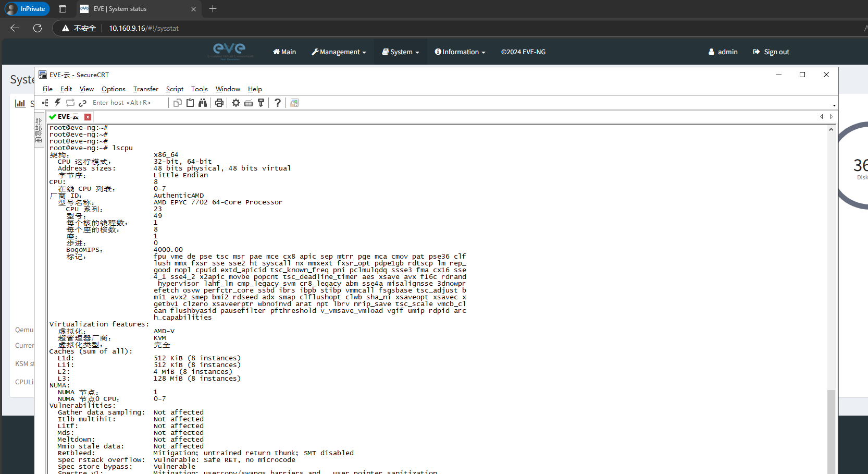The height and width of the screenshot is (474, 868).
Task: Click the Paste clipboard toolbar icon
Action: 190,103
